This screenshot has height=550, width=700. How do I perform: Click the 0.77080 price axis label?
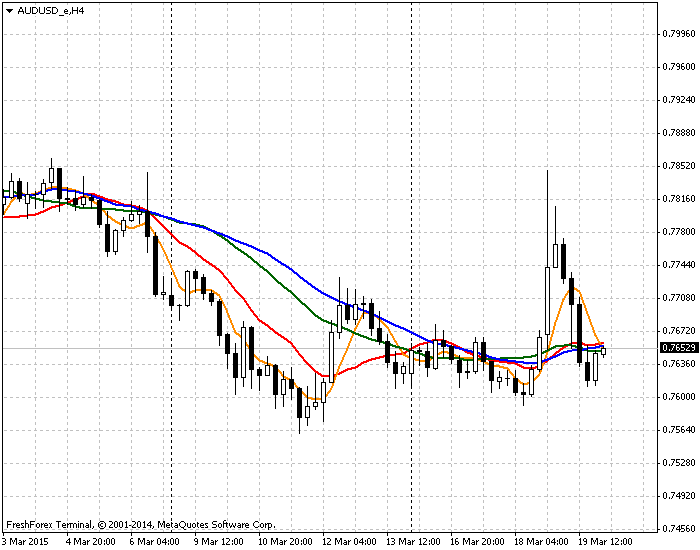click(x=679, y=298)
